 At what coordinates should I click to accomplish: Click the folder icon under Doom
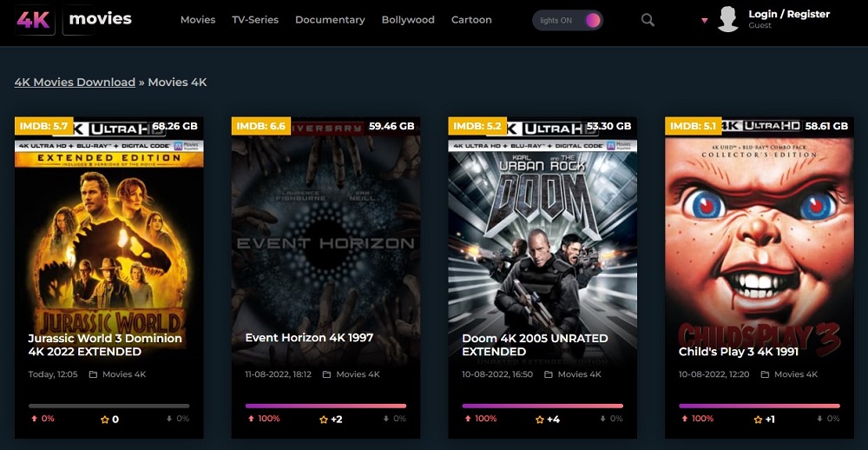coord(548,374)
